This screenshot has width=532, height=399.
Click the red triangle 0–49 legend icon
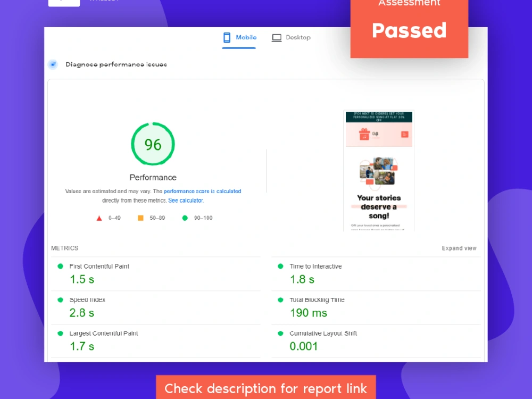tap(99, 218)
